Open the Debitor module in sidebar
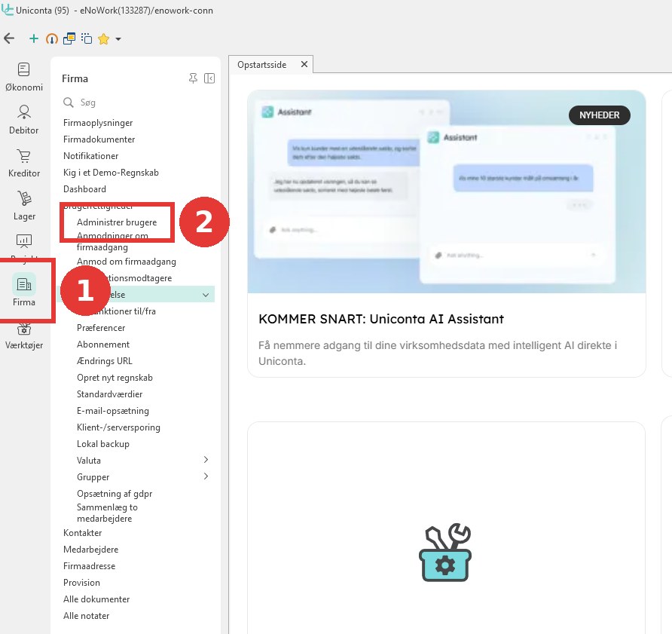Viewport: 672px width, 634px height. [x=24, y=120]
